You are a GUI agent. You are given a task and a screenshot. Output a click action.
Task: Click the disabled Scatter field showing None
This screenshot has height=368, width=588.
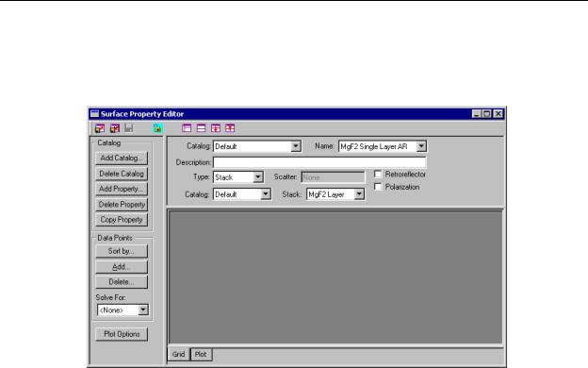point(333,176)
